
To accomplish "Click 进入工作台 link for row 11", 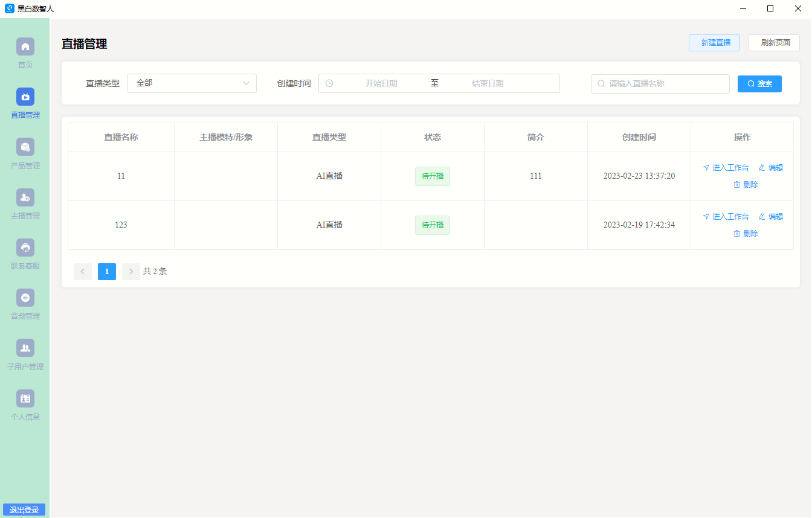I will 730,168.
